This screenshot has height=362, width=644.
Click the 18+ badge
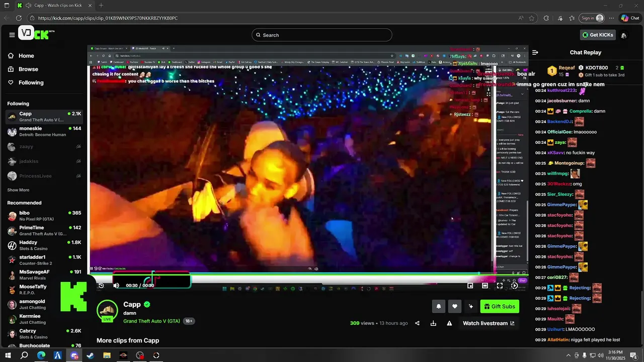pyautogui.click(x=189, y=321)
